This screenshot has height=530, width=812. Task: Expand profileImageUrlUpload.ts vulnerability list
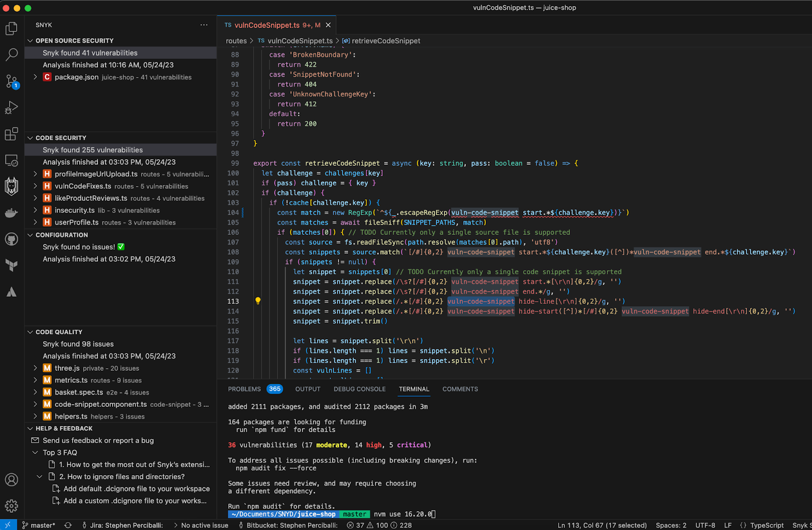35,174
